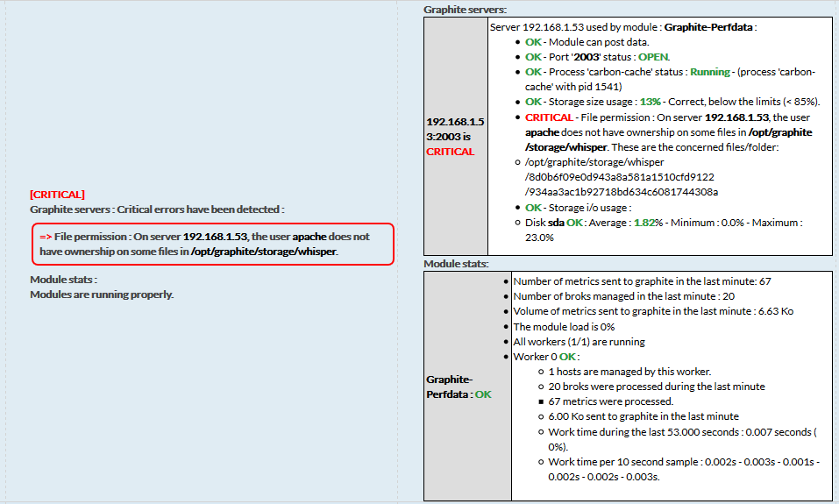Image resolution: width=839 pixels, height=504 pixels.
Task: Click the Port '2003' status OPEN line
Action: (x=597, y=57)
